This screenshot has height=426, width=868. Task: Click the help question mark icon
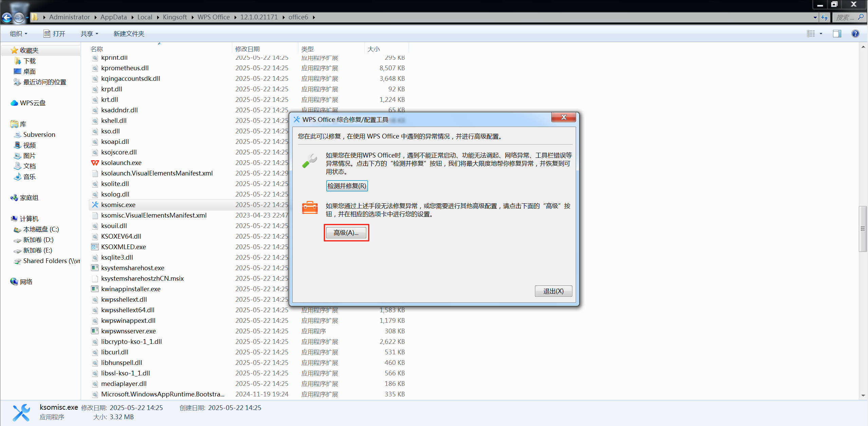(x=855, y=34)
